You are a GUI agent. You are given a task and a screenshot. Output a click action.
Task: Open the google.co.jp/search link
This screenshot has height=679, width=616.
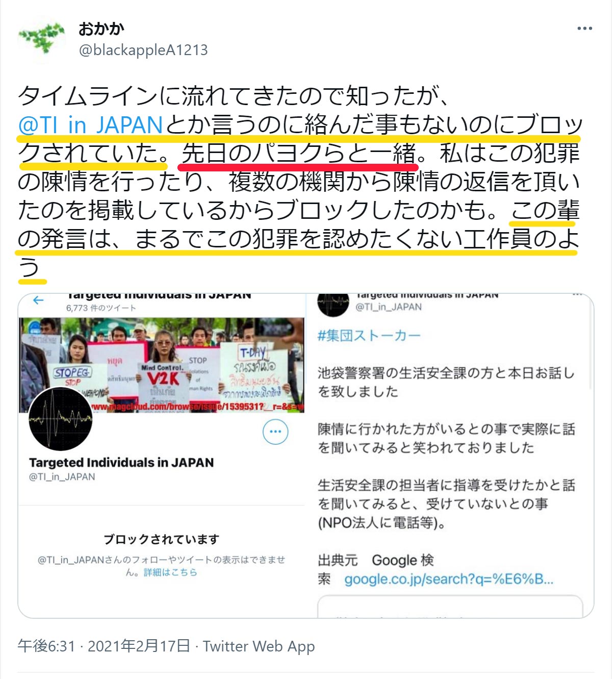449,579
